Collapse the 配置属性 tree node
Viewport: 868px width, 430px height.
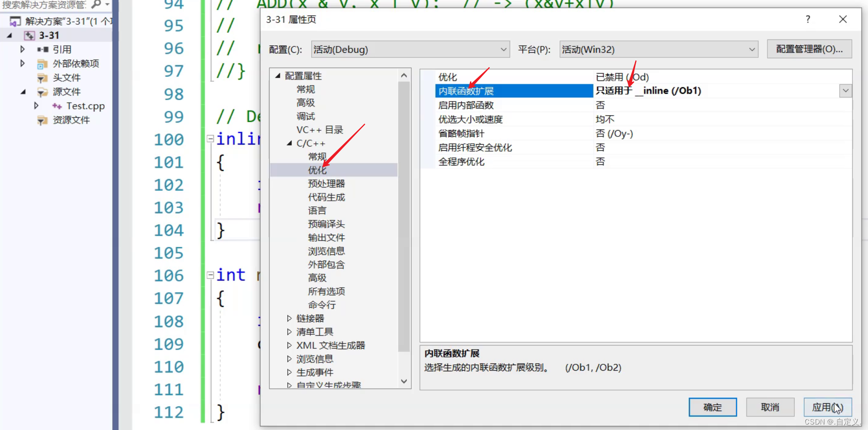[x=278, y=75]
